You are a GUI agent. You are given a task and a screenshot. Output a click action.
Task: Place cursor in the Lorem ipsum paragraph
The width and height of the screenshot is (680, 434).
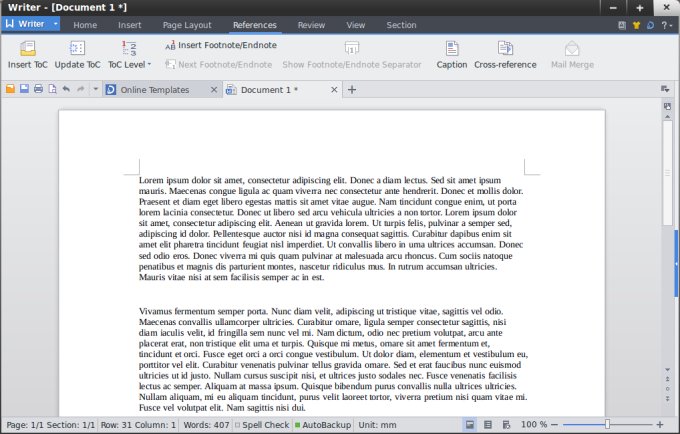(x=332, y=228)
